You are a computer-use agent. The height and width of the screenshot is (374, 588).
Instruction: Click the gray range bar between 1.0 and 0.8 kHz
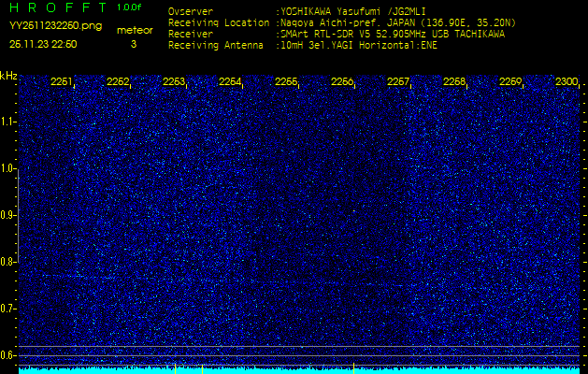18,216
